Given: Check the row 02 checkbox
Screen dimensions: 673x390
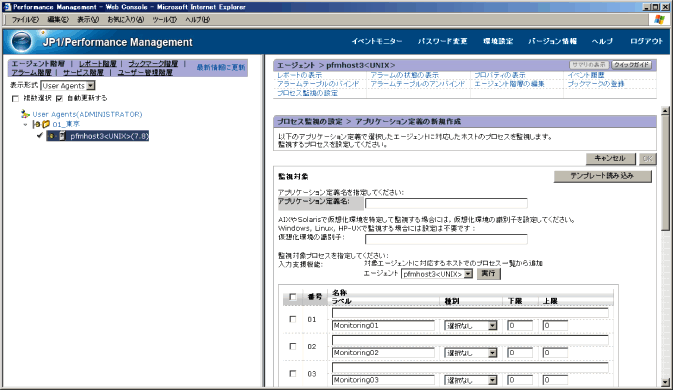Looking at the screenshot, I should (293, 346).
